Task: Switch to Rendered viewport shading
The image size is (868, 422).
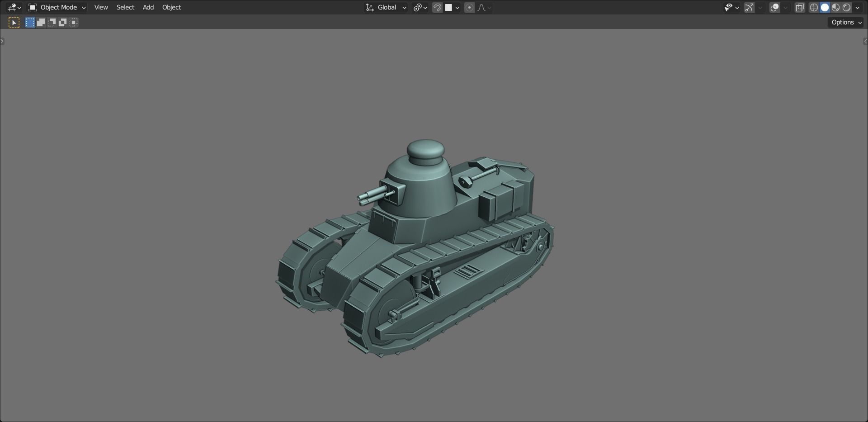Action: click(846, 7)
